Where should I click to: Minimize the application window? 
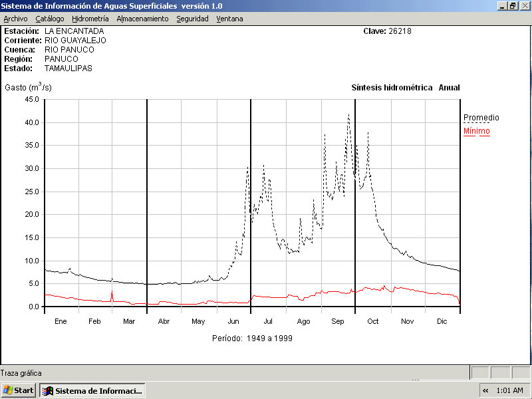[x=501, y=5]
